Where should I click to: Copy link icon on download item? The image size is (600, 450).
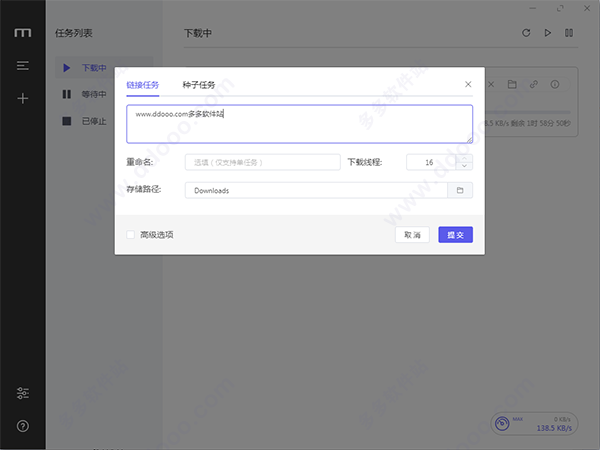tap(533, 84)
